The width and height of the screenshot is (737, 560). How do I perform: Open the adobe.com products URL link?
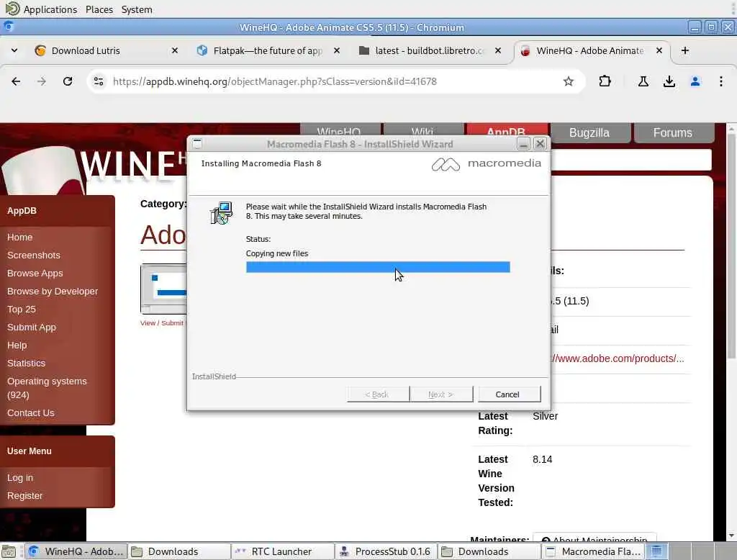point(618,358)
